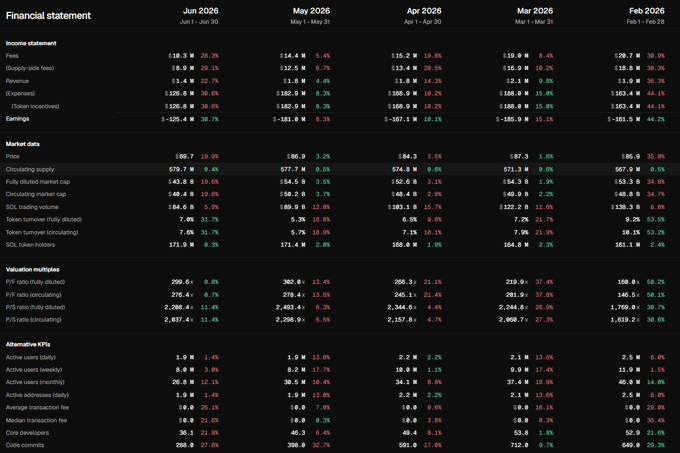Open the Revenue metric row label
This screenshot has width=680, height=453.
click(17, 81)
